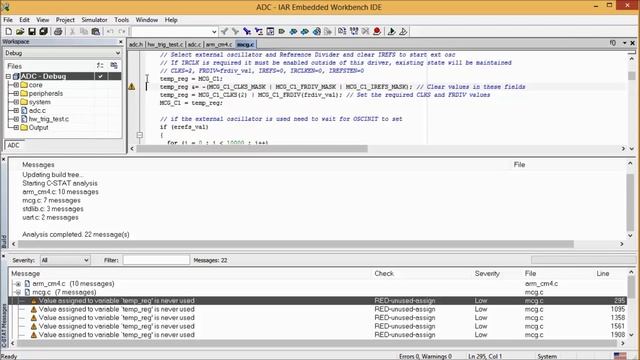Screen dimensions: 640x360
Task: Click the Check column header
Action: tap(384, 273)
